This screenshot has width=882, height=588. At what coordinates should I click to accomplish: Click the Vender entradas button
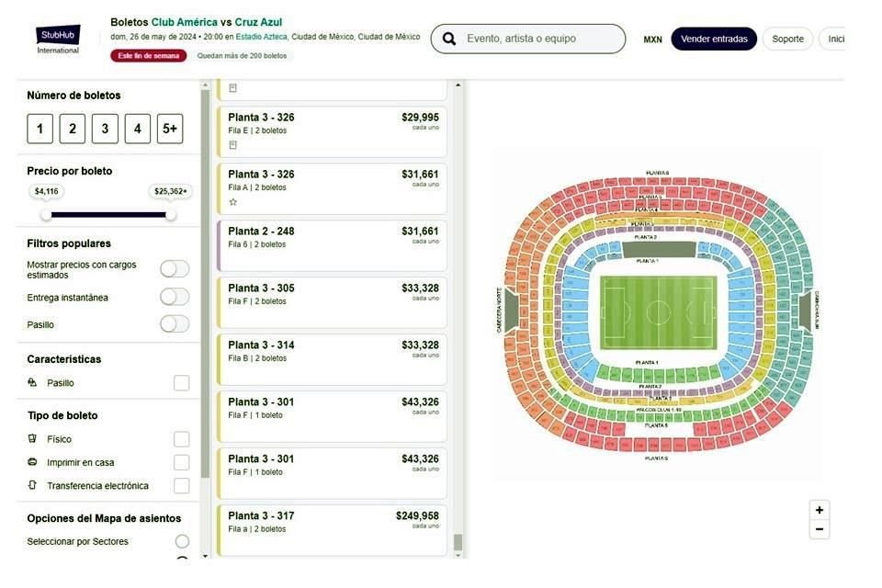[x=714, y=39]
